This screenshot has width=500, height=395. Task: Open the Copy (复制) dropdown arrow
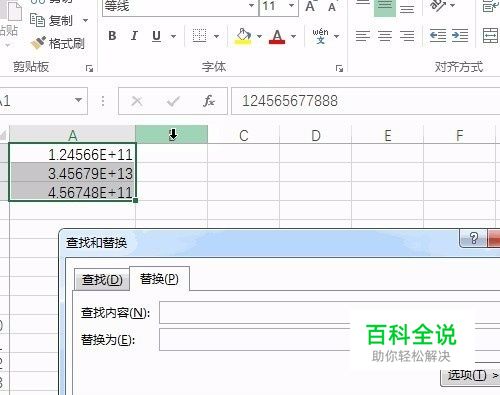click(85, 21)
